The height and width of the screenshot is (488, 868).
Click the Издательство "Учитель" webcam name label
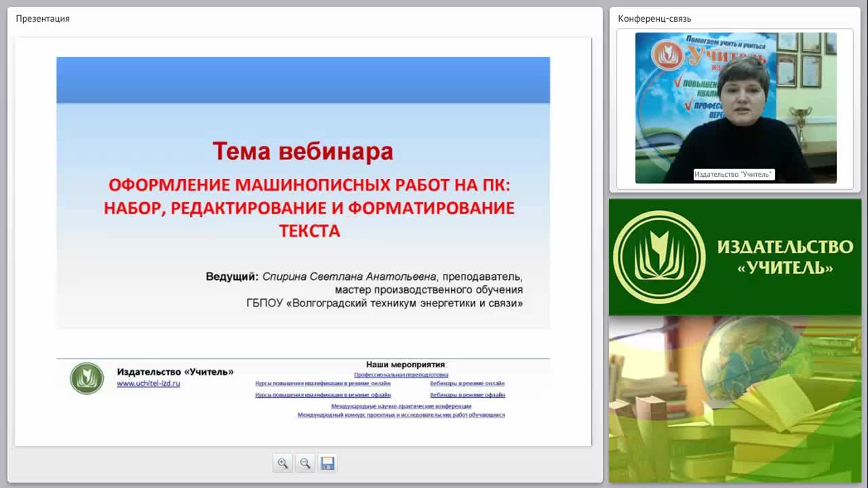pyautogui.click(x=733, y=174)
